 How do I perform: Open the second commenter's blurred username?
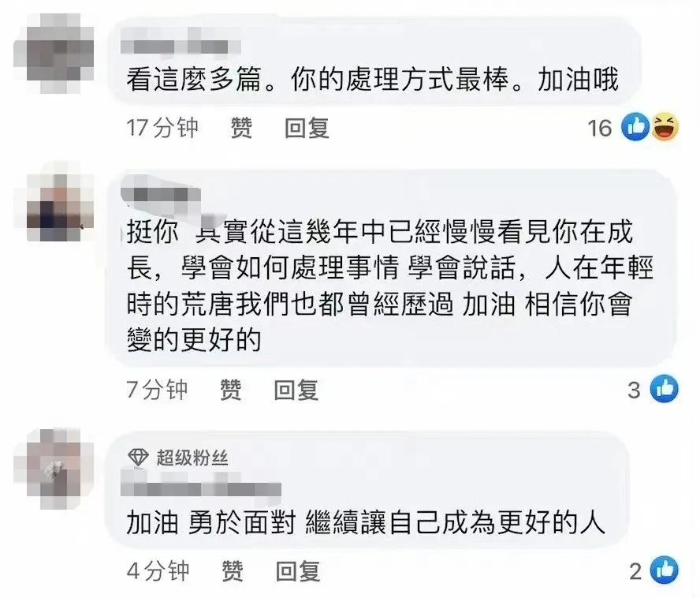161,192
